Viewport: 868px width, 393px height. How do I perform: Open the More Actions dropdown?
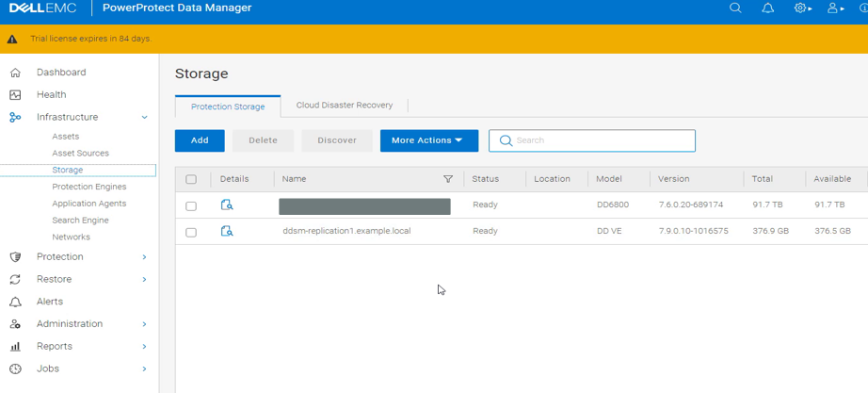429,140
